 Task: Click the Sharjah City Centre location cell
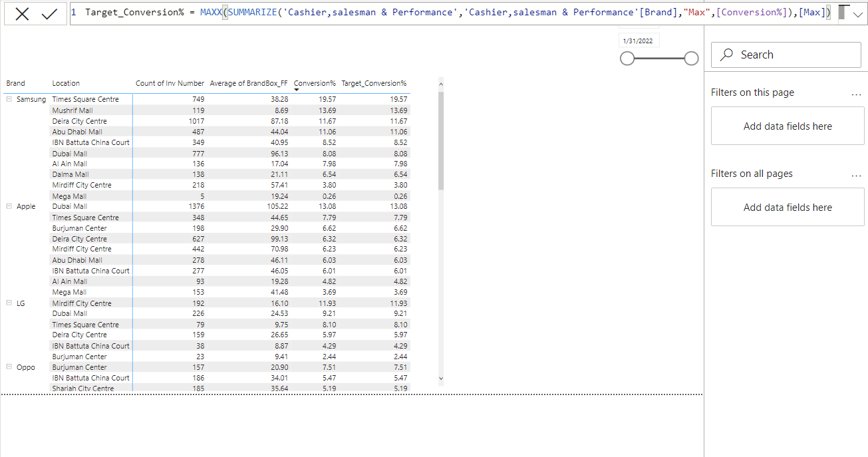click(83, 388)
